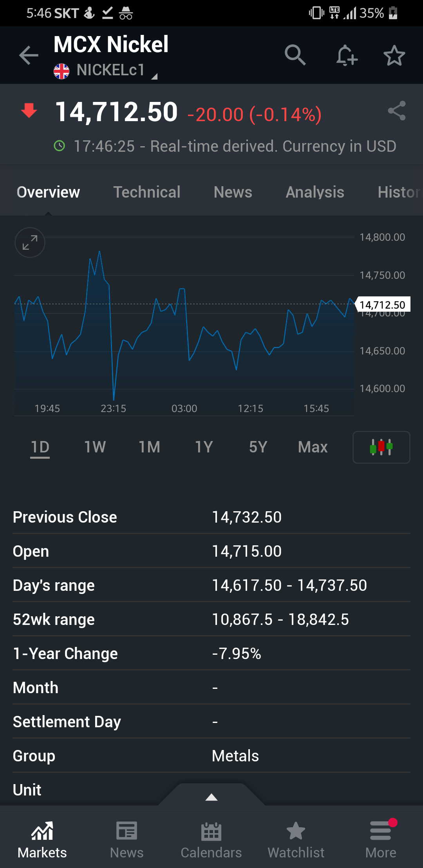
Task: Select the 1W chart range
Action: coord(95,447)
